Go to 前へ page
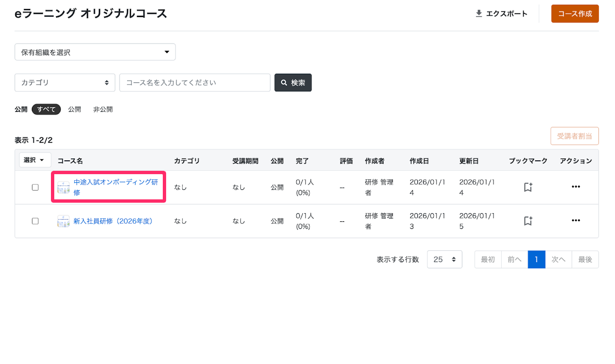The height and width of the screenshot is (364, 615). click(x=515, y=259)
